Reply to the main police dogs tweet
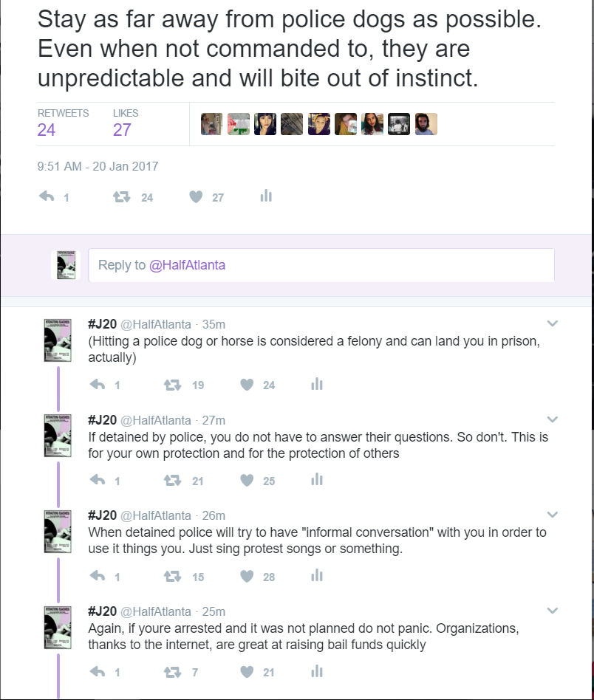Viewport: 594px width, 700px height. (x=47, y=196)
